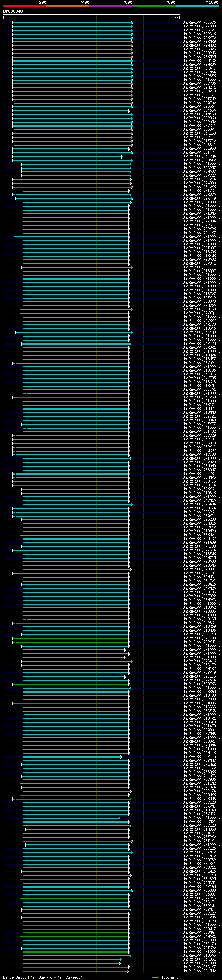
Task: Click the white query sequence bar
Action: (x=92, y=15)
